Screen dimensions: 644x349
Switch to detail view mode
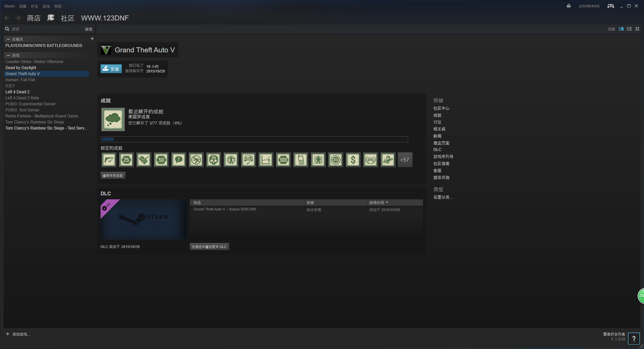point(621,29)
